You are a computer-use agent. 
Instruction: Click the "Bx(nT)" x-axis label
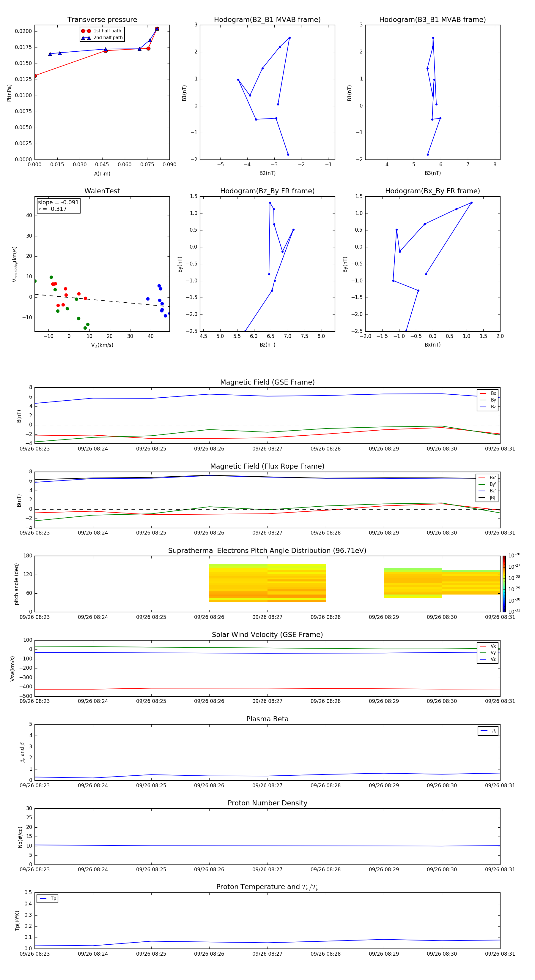(432, 345)
